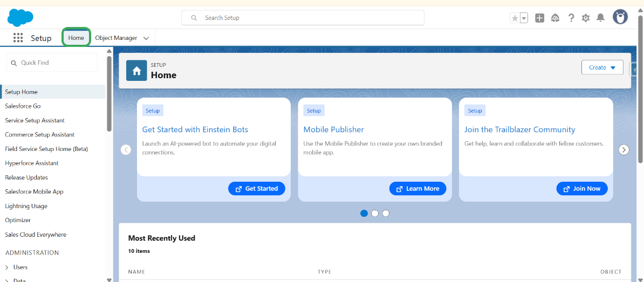
Task: Click the Get Started button
Action: pos(257,188)
